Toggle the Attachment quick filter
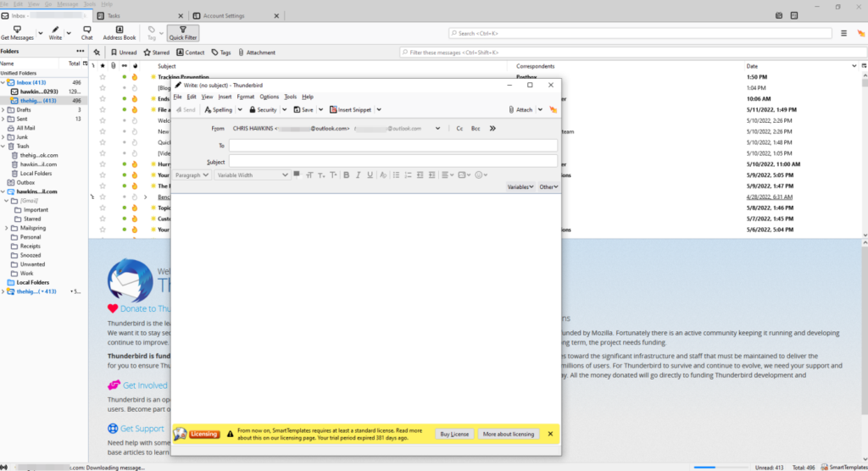This screenshot has height=471, width=868. coord(256,53)
